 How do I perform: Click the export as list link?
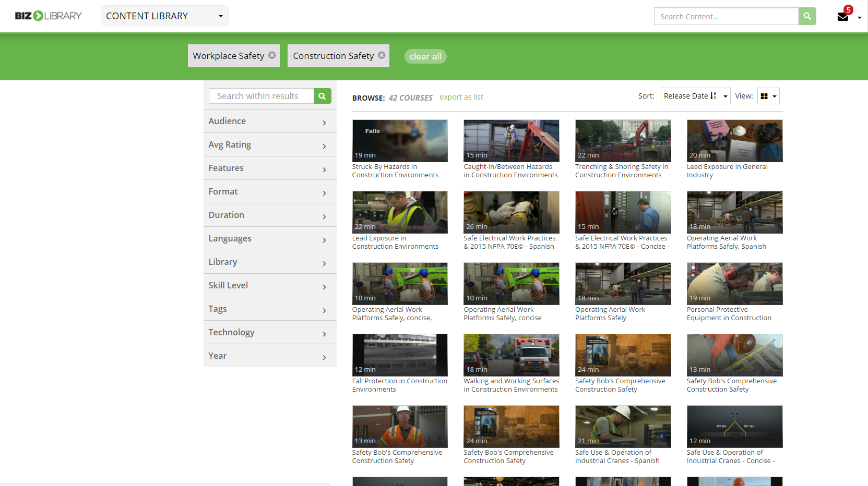pyautogui.click(x=461, y=97)
